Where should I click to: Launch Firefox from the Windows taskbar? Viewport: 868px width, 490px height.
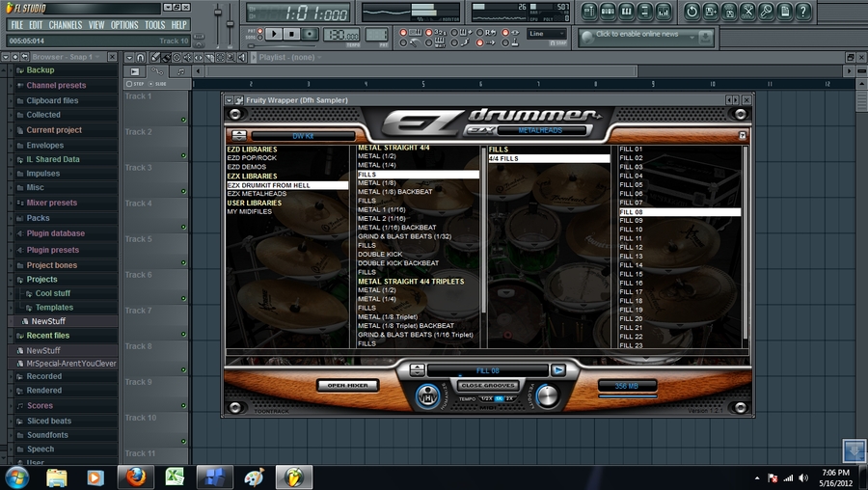pos(134,476)
